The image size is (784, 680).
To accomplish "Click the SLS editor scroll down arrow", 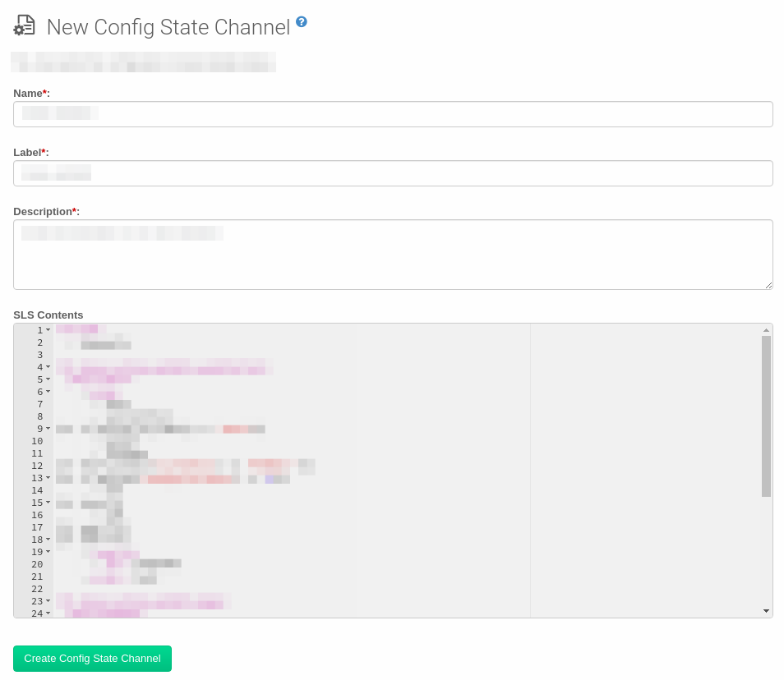I will click(x=766, y=611).
